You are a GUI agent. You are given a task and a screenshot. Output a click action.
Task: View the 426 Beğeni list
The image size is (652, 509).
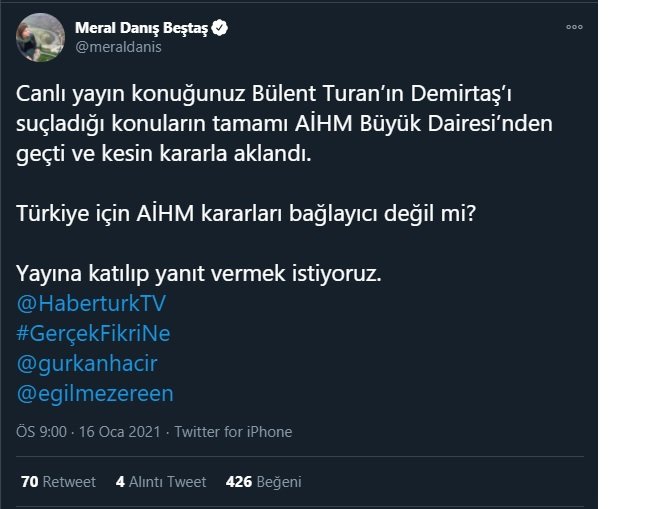pos(264,482)
